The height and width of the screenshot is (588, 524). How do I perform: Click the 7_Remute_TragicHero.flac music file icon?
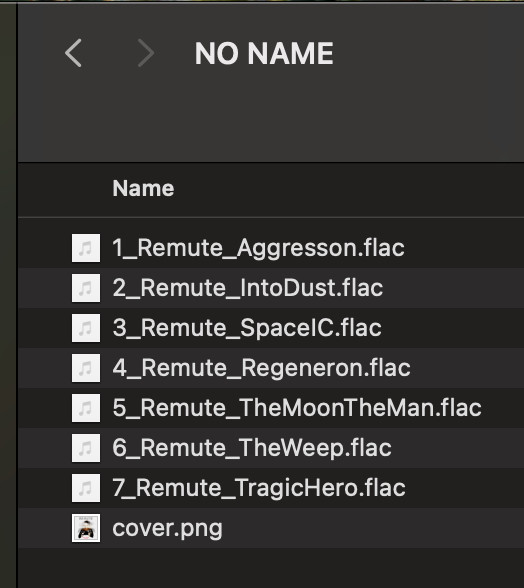tap(86, 488)
